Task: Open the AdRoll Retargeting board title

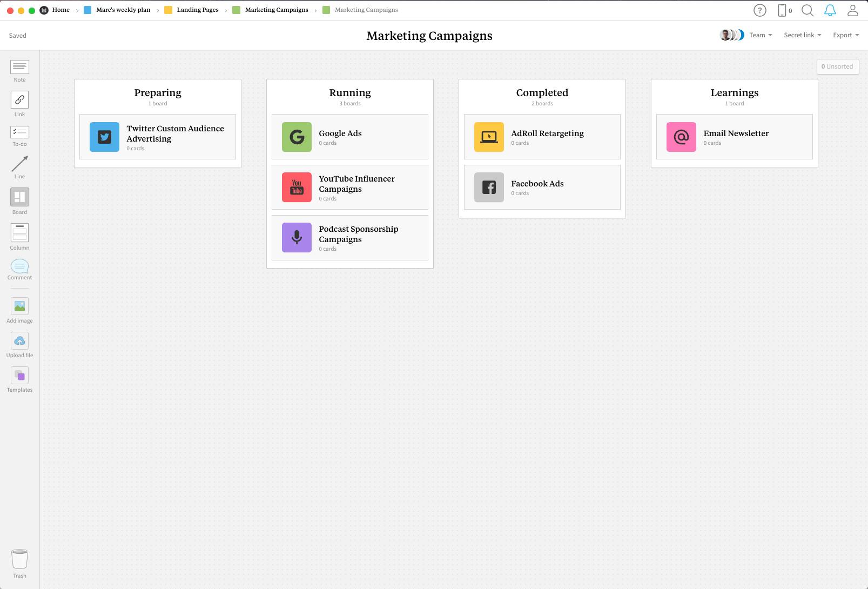Action: tap(547, 133)
